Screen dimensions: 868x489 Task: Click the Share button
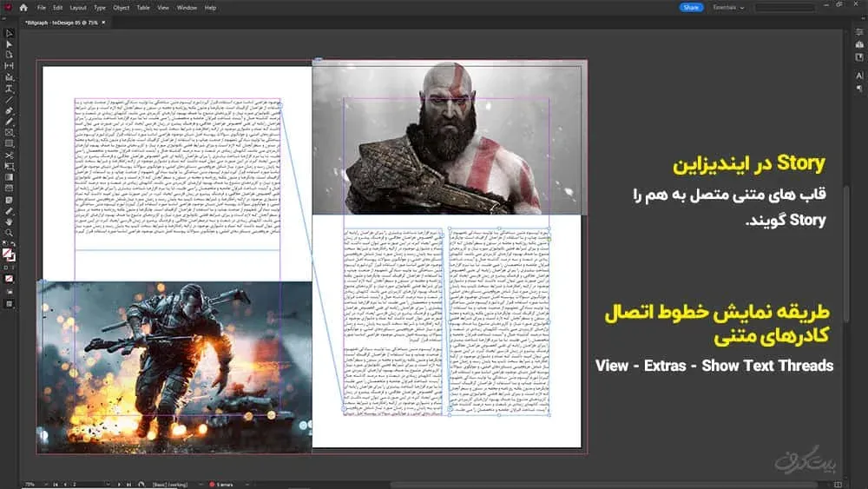click(691, 7)
